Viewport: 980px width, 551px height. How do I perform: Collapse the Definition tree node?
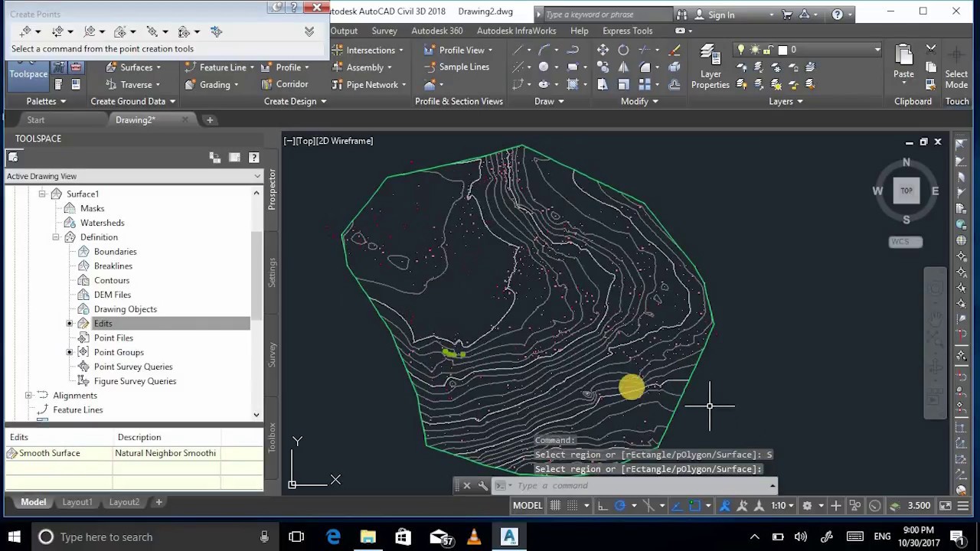56,237
